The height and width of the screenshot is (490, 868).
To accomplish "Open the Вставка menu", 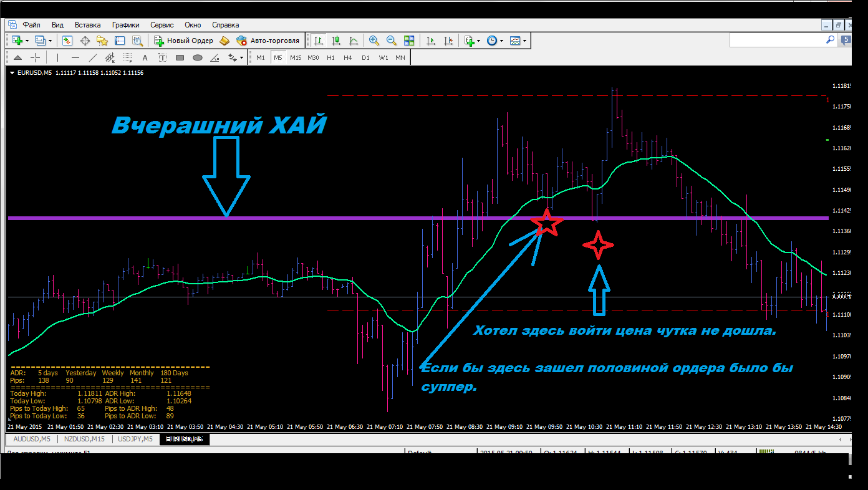I will (87, 25).
